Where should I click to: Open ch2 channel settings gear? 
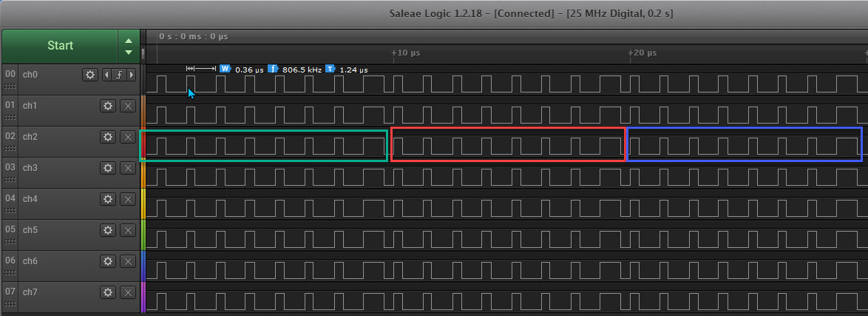(x=108, y=137)
